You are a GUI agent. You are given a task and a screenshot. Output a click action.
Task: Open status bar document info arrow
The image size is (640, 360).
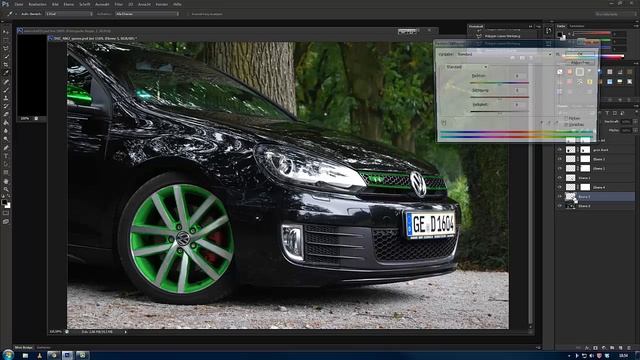click(125, 332)
